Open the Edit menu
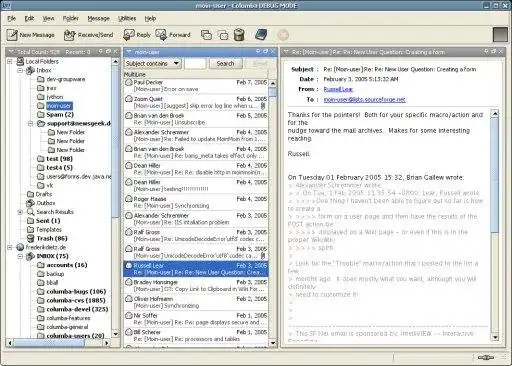Screen dimensions: 512x366 tap(29, 18)
